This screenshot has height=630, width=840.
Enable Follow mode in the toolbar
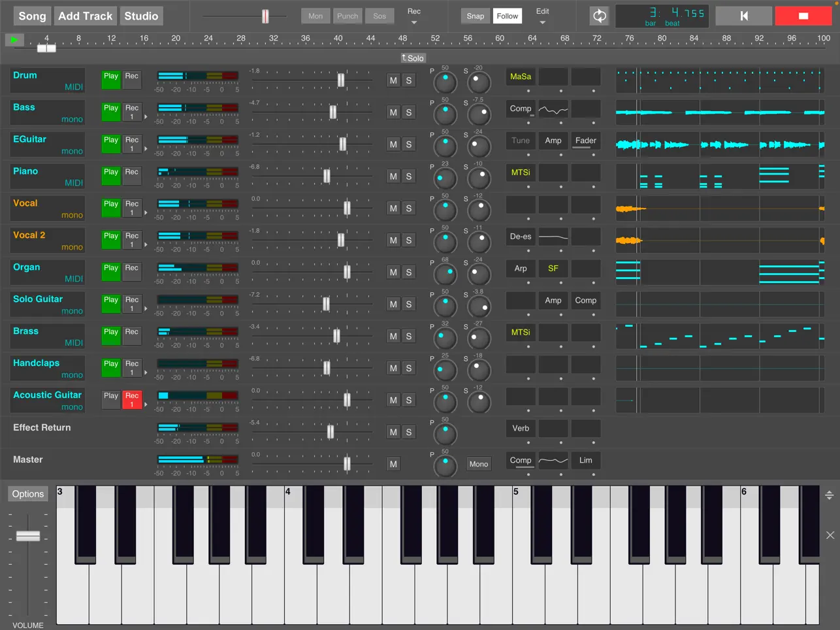pos(507,16)
